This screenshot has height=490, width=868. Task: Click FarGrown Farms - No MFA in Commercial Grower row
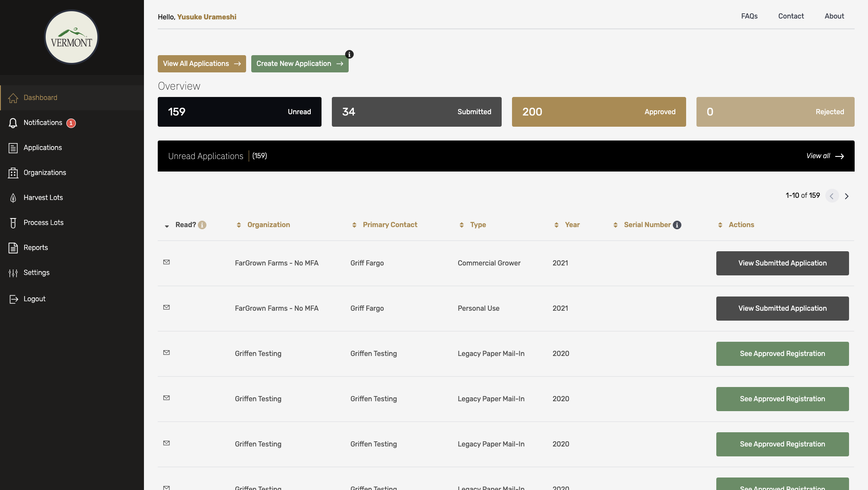pyautogui.click(x=277, y=263)
